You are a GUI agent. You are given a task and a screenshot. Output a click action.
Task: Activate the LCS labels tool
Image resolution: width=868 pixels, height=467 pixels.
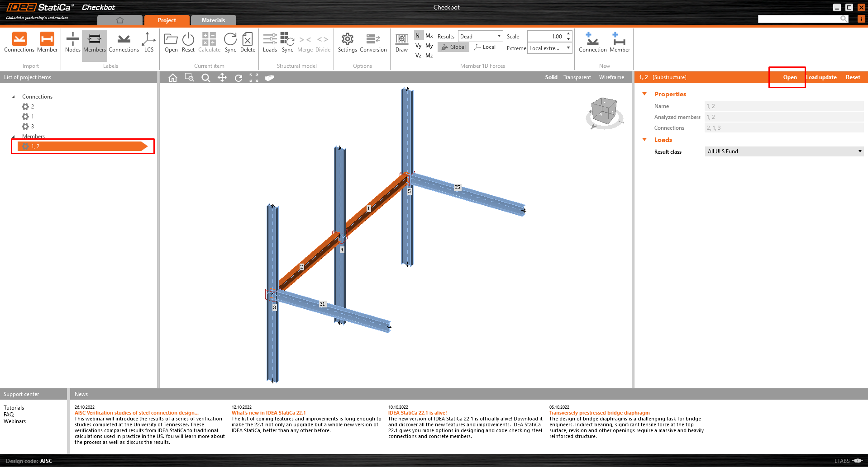[148, 43]
